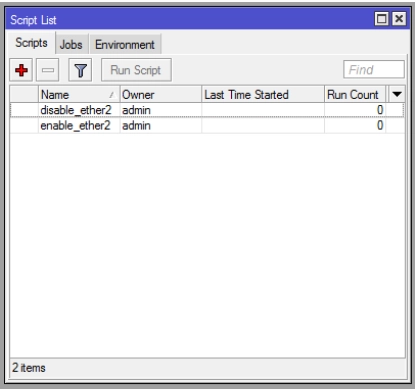Sort by Last Time Started column header
Image resolution: width=416 pixels, height=389 pixels.
pyautogui.click(x=263, y=95)
